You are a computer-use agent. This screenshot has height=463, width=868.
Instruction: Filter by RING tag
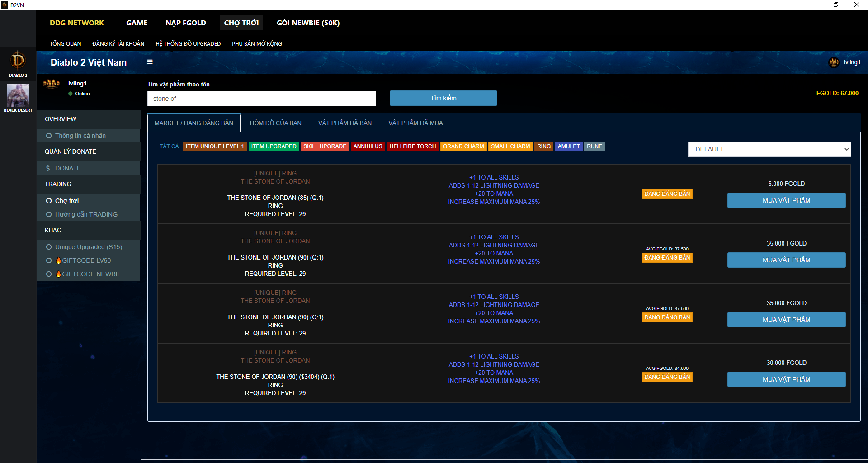pos(544,146)
